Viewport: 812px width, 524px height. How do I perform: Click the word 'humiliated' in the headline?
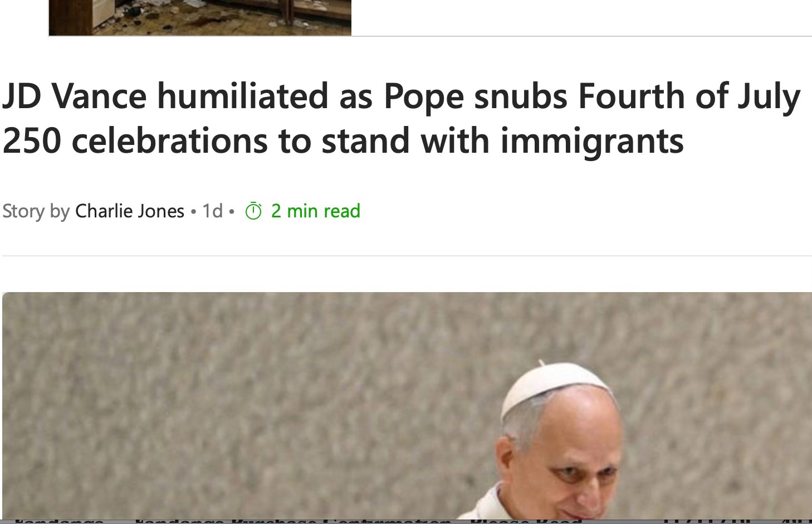pyautogui.click(x=243, y=96)
